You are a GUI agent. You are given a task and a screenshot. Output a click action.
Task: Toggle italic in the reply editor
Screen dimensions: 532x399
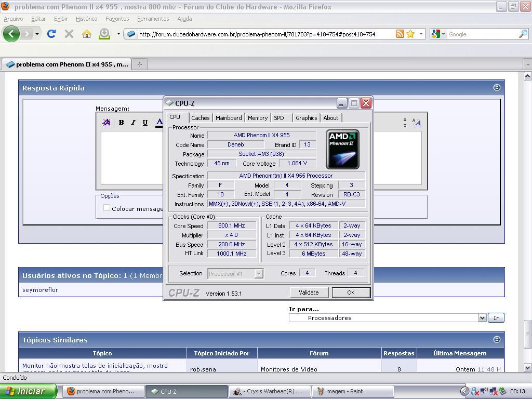click(133, 123)
